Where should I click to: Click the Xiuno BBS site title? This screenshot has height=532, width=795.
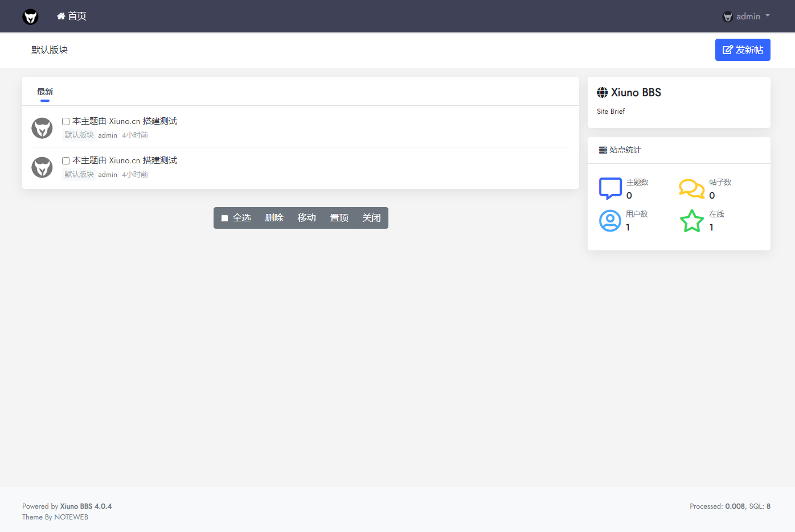[636, 93]
